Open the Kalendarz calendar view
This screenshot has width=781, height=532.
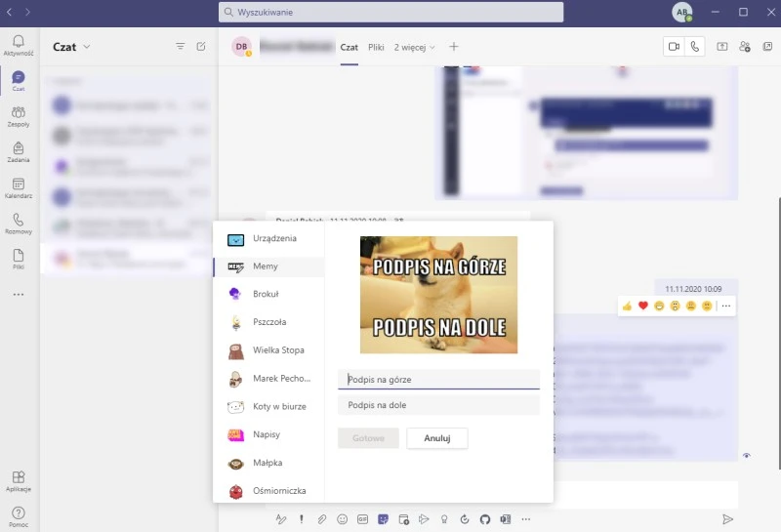tap(19, 187)
